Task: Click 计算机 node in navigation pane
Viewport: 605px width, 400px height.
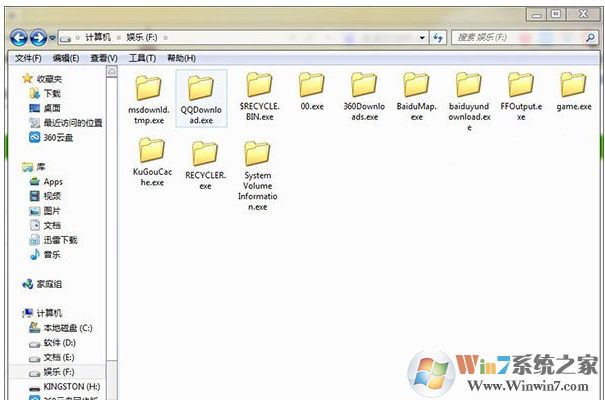Action: [x=42, y=313]
